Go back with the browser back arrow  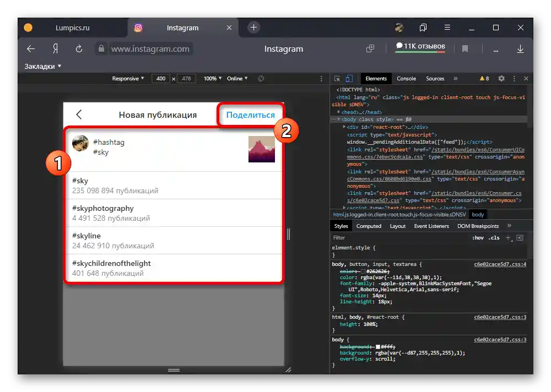[x=31, y=49]
